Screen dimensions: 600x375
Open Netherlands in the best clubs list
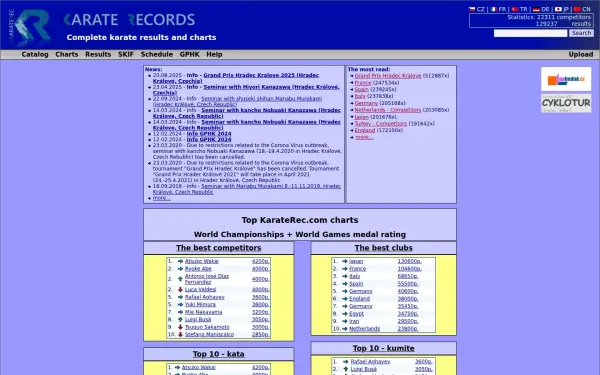[364, 328]
